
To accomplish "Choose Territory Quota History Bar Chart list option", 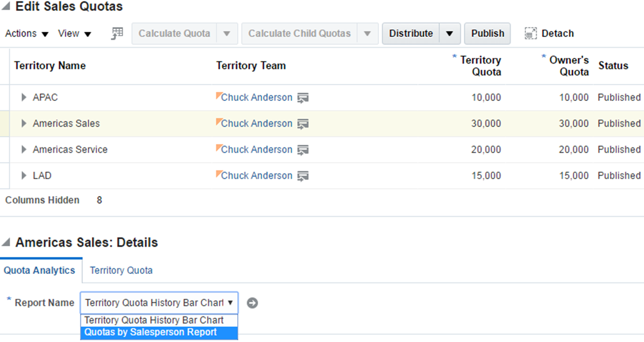I will 154,320.
